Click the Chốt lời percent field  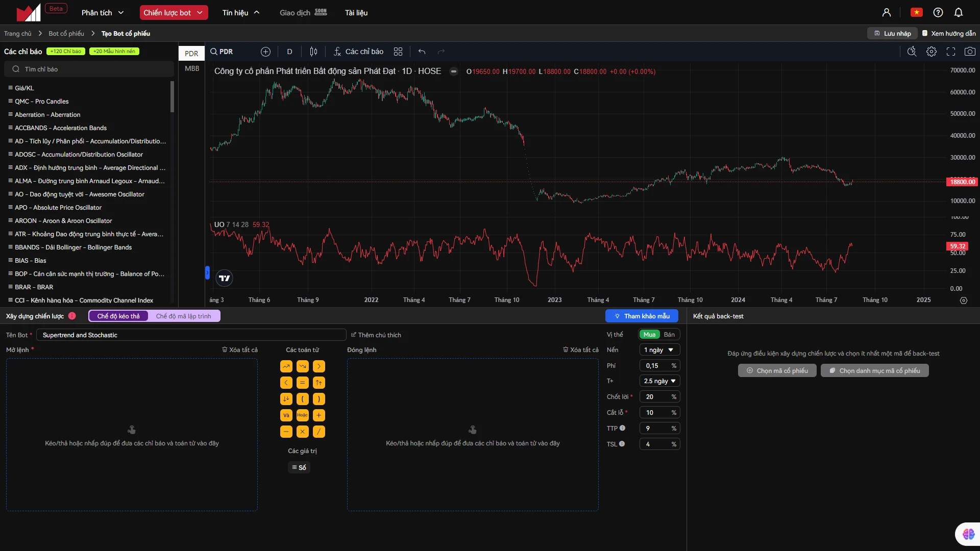click(659, 397)
